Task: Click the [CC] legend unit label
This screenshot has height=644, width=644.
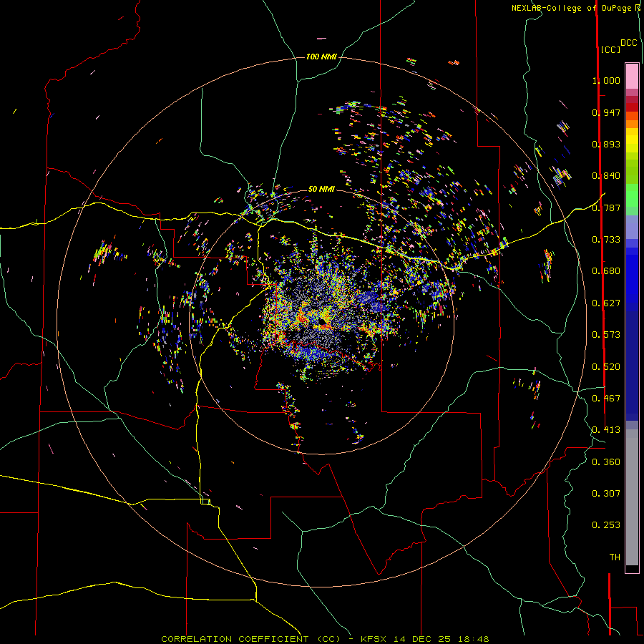Action: click(610, 49)
